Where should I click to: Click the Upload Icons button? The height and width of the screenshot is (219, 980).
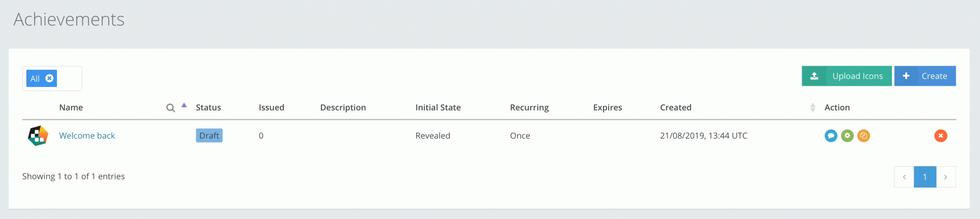pos(857,76)
